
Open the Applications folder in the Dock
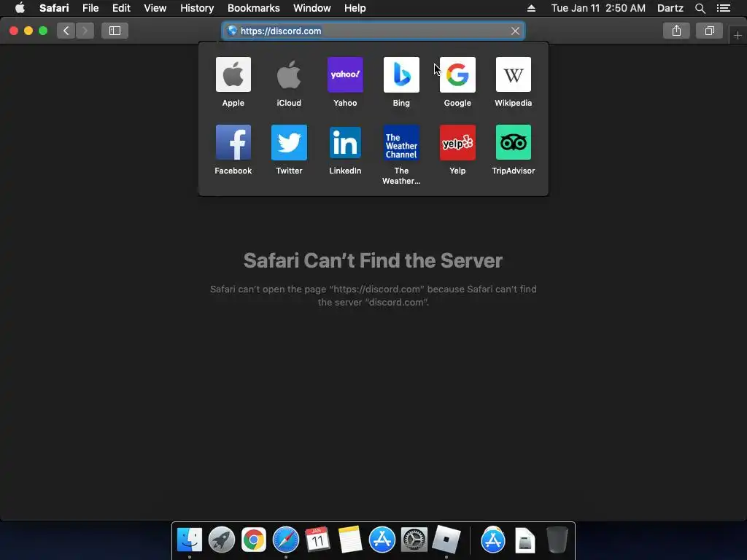click(493, 540)
